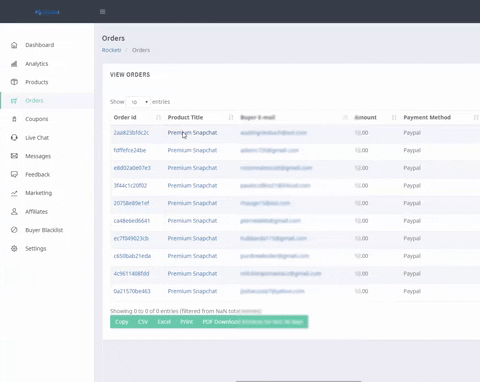Open order 0a21570be463

(x=132, y=291)
